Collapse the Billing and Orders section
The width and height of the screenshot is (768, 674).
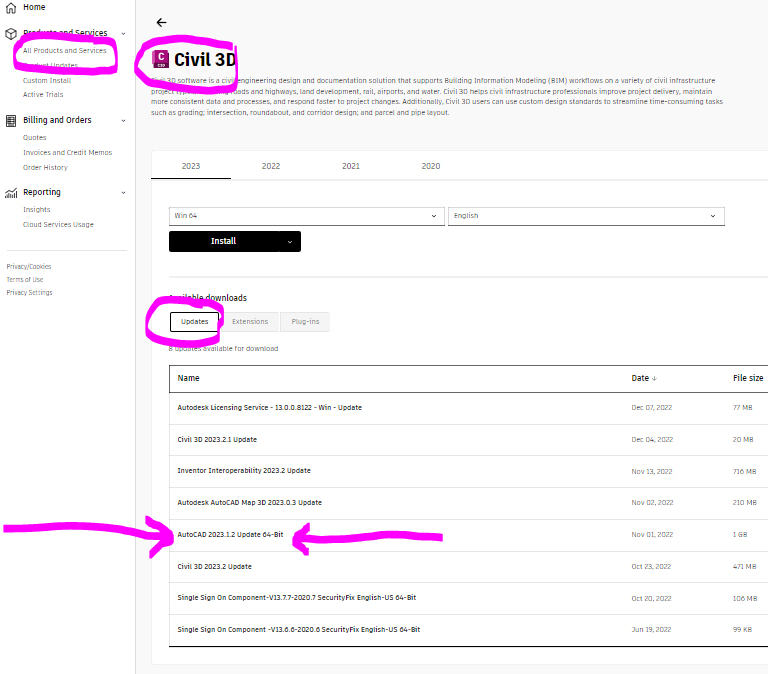point(123,120)
